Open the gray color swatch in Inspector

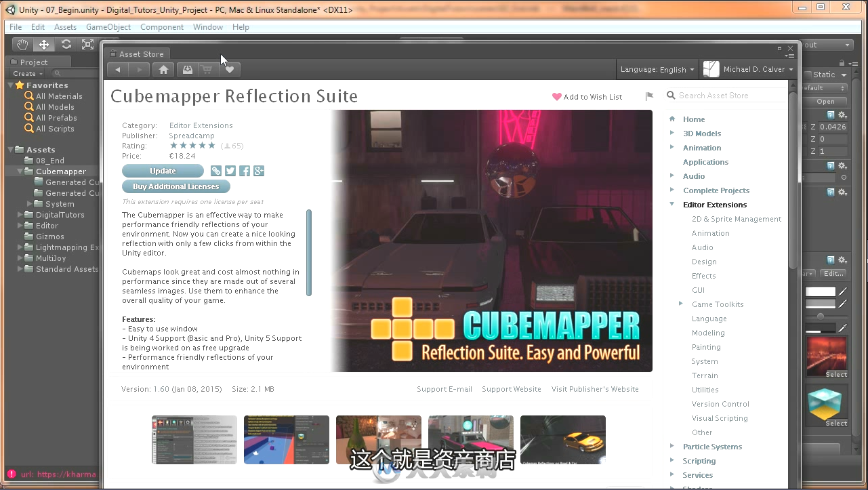point(821,304)
